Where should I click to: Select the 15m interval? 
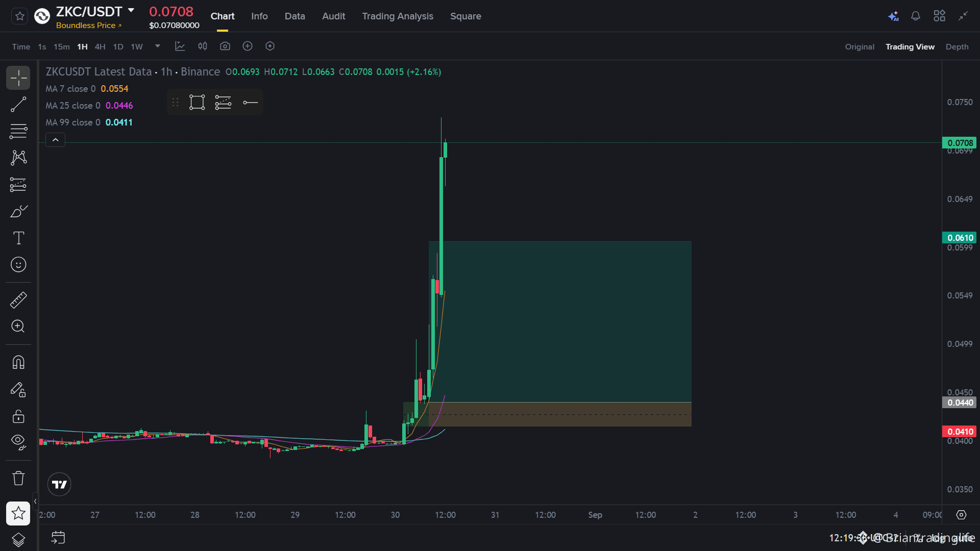click(62, 47)
